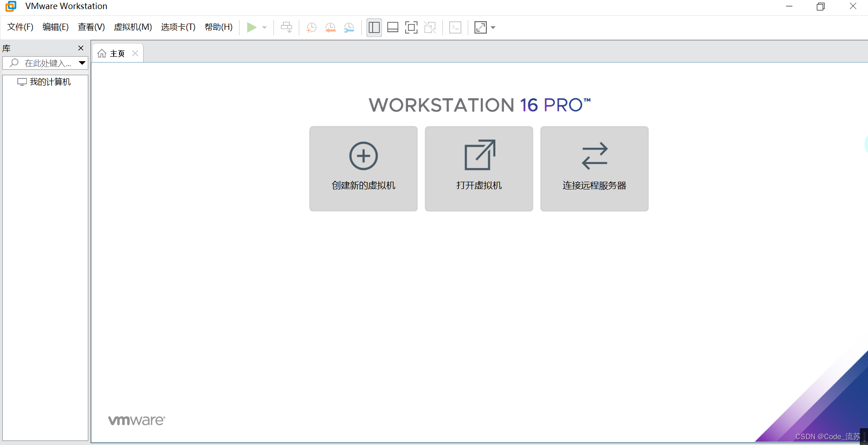Click the stretch guest display icon
868x445 pixels.
tap(480, 28)
